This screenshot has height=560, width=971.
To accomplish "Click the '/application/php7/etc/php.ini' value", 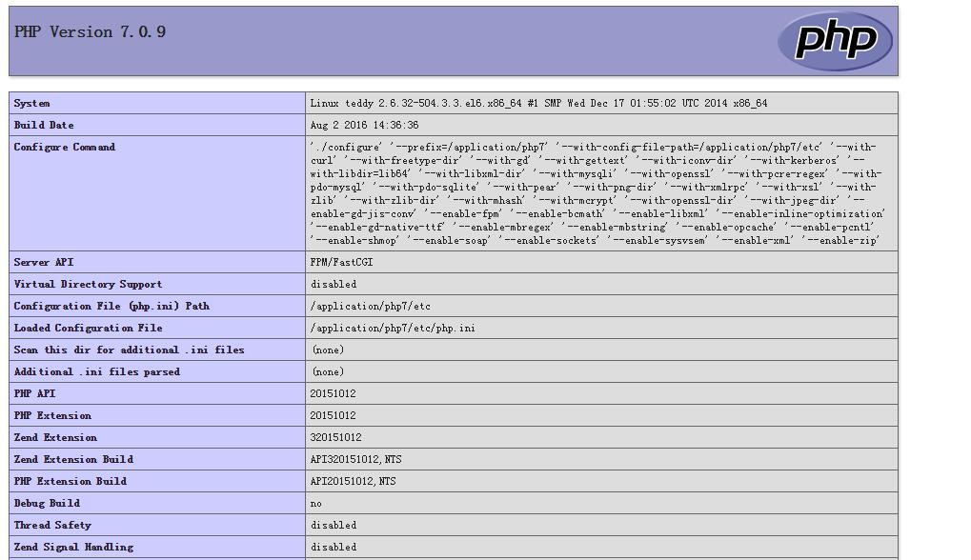I will click(x=393, y=328).
